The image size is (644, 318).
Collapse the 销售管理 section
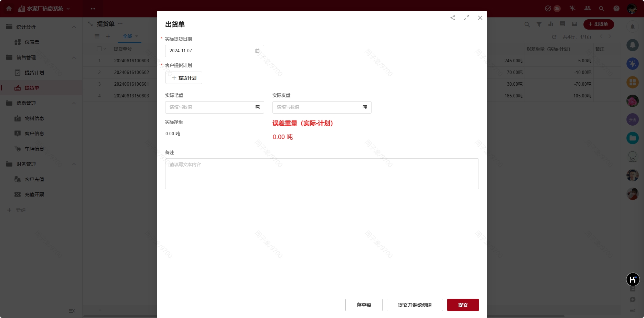coord(74,57)
